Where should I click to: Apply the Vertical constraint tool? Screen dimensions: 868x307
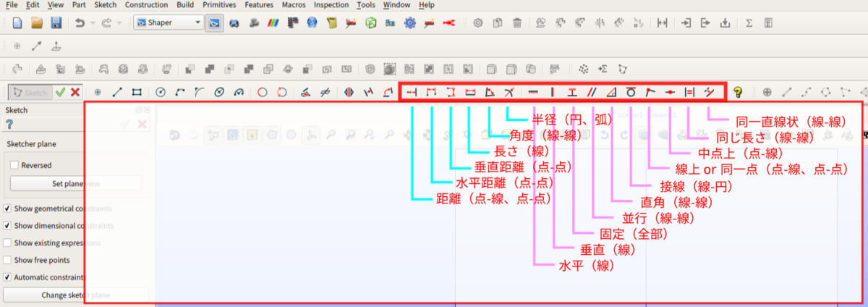[x=553, y=92]
